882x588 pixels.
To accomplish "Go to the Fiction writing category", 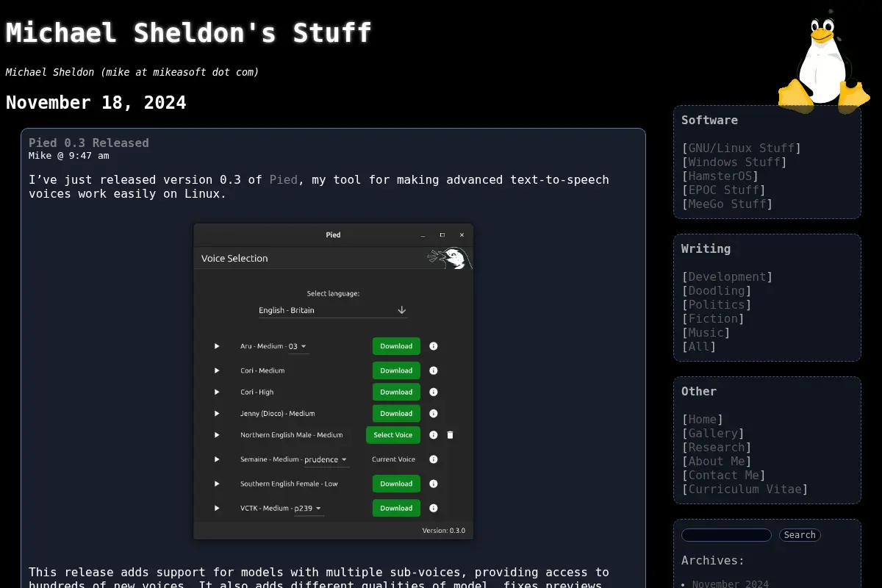I will (x=712, y=318).
